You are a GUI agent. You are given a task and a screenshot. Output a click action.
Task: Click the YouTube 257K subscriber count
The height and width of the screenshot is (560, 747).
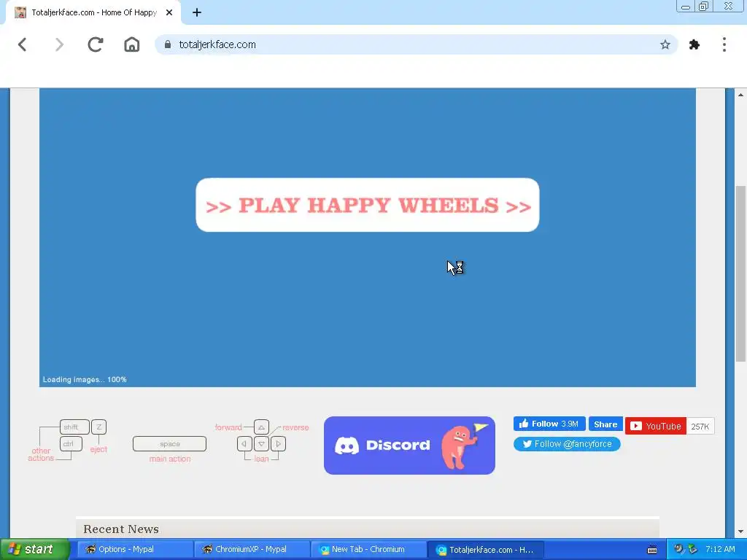(700, 426)
